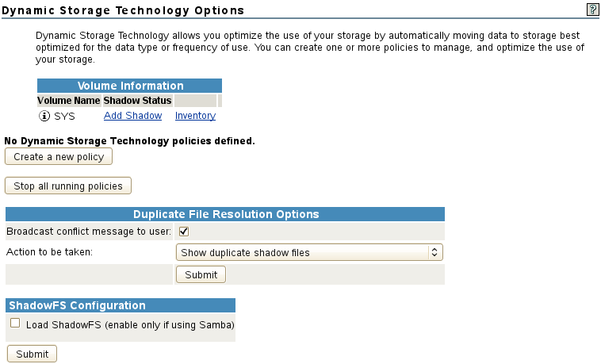The image size is (601, 364).
Task: Click the Action to be taken label
Action: click(49, 252)
